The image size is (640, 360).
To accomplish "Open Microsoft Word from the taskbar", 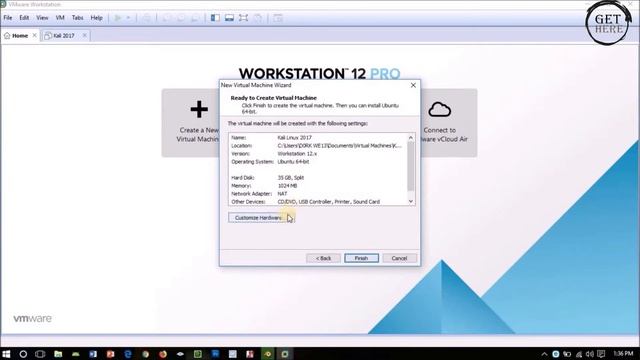I will (x=93, y=354).
